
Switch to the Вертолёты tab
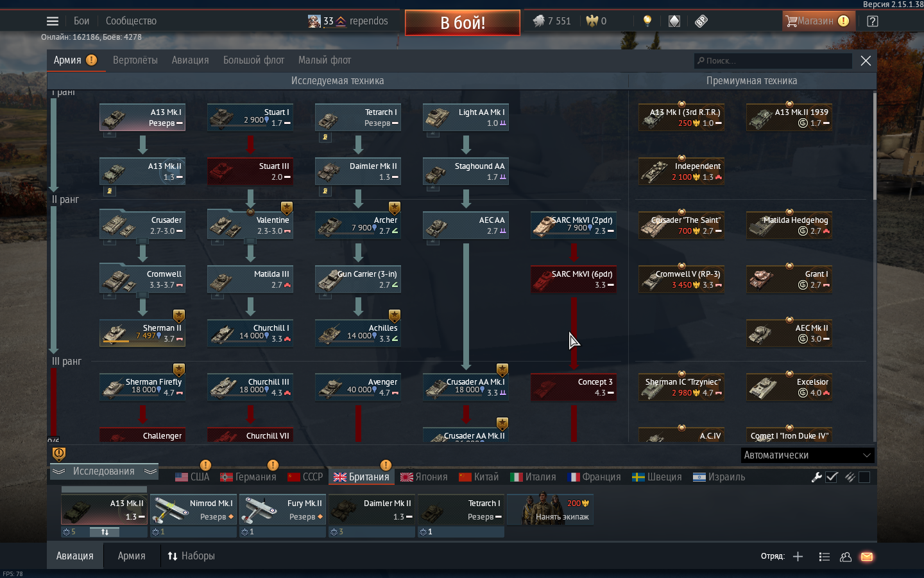point(135,60)
